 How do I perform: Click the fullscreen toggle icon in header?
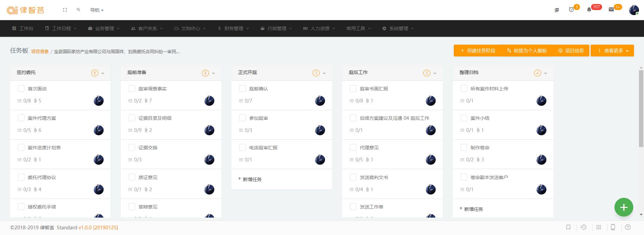65,10
